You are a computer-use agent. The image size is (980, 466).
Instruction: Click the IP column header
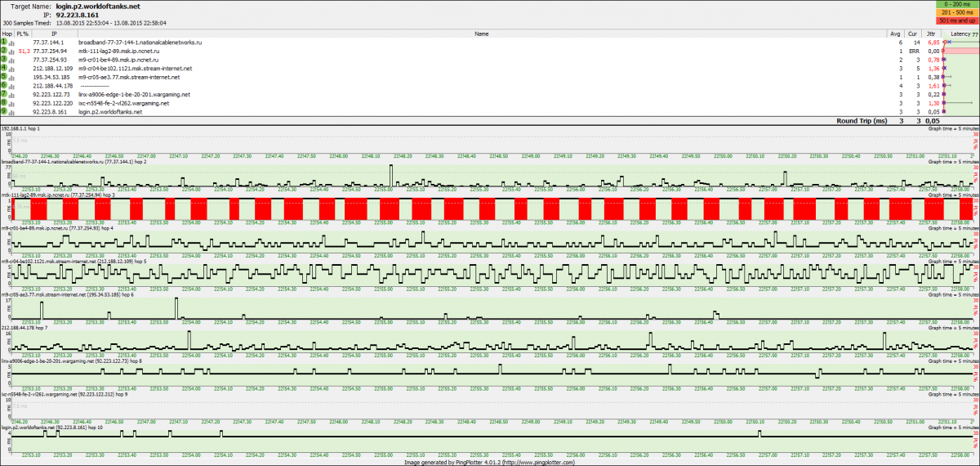click(54, 34)
